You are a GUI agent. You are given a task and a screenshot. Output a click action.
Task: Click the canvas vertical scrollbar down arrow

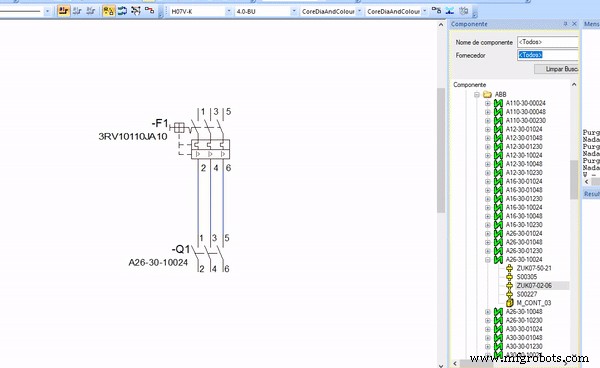click(441, 365)
